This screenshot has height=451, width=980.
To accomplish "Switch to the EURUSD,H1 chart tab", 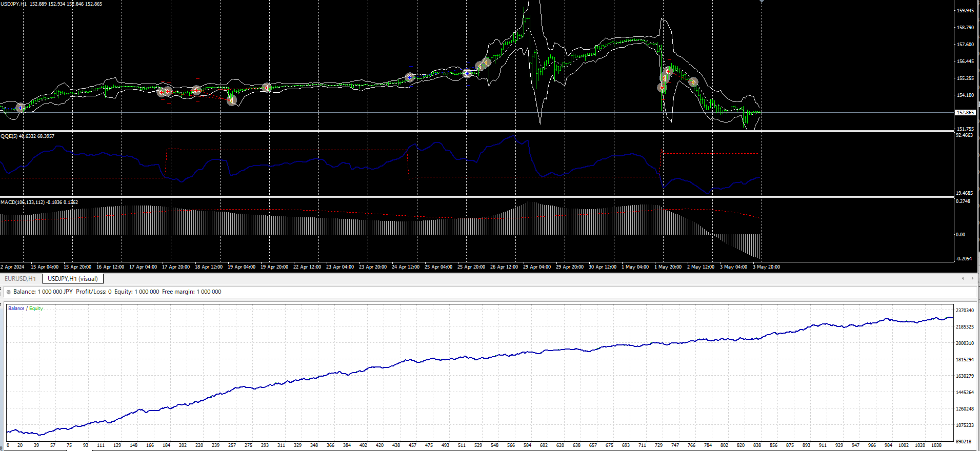I will tap(21, 279).
